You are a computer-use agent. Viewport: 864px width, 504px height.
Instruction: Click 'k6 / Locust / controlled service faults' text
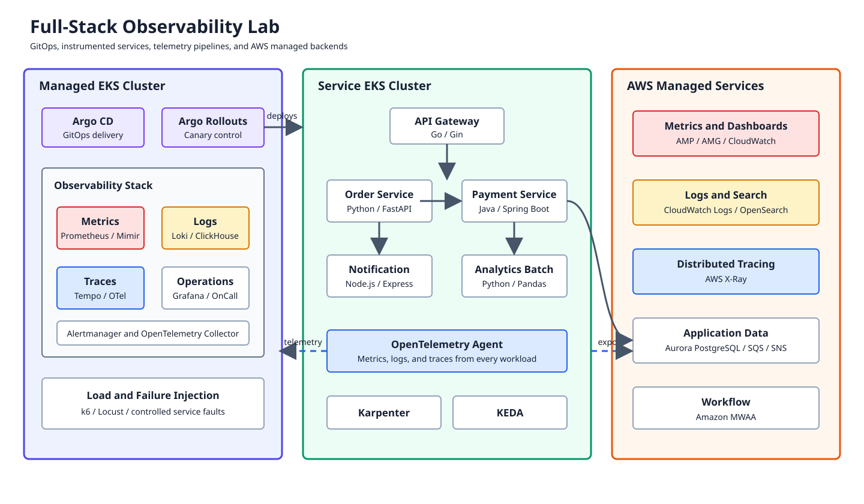click(x=153, y=412)
